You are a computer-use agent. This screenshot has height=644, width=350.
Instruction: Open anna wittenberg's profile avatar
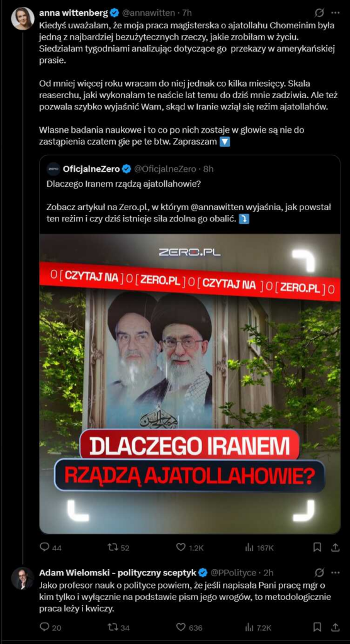click(23, 18)
